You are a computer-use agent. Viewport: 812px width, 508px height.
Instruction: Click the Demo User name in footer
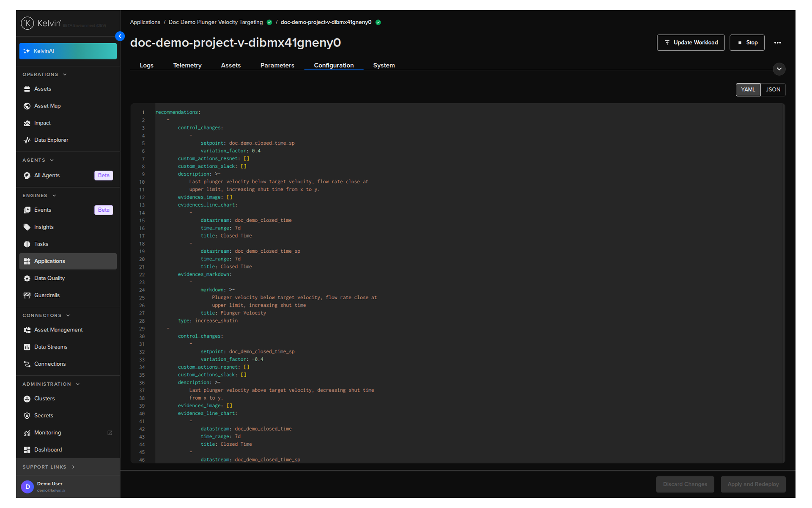coord(49,484)
